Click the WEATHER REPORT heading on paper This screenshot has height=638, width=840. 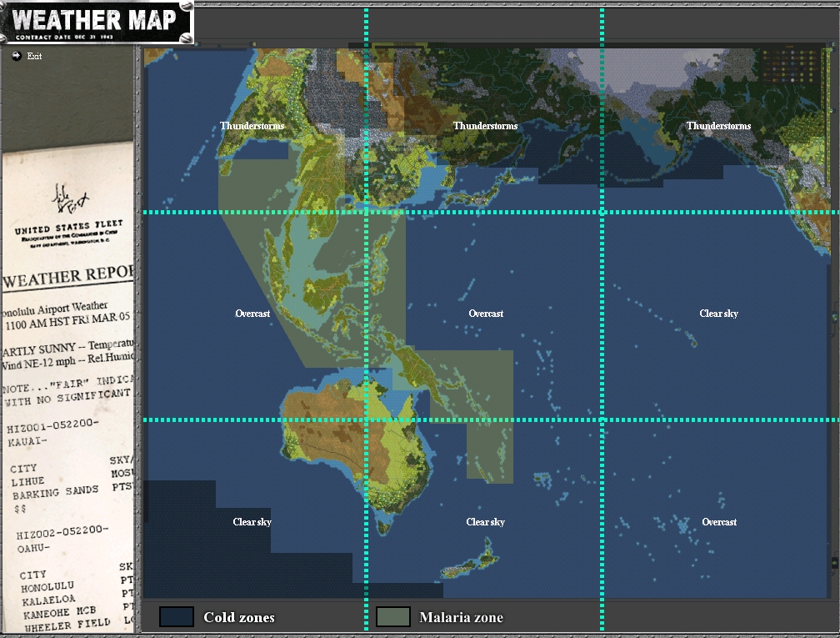click(x=67, y=276)
